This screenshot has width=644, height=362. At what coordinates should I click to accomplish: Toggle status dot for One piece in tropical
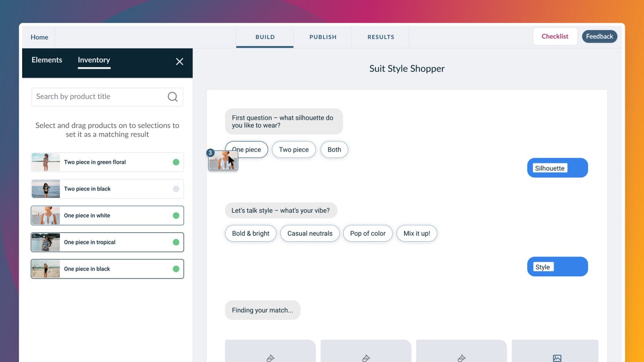(176, 242)
